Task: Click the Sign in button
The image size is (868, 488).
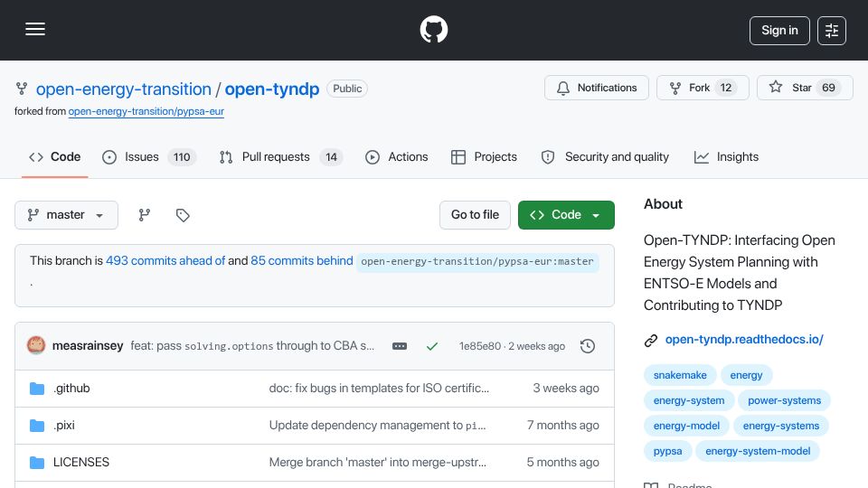Action: (779, 31)
